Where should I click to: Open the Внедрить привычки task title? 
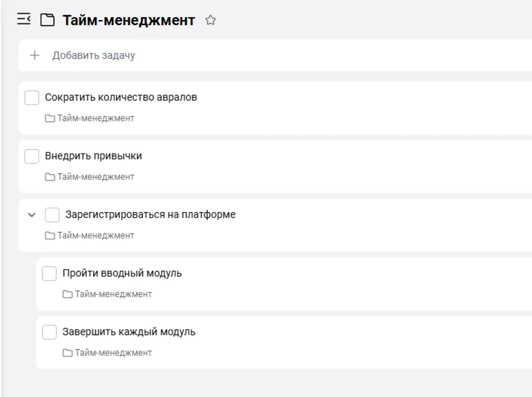click(x=94, y=156)
